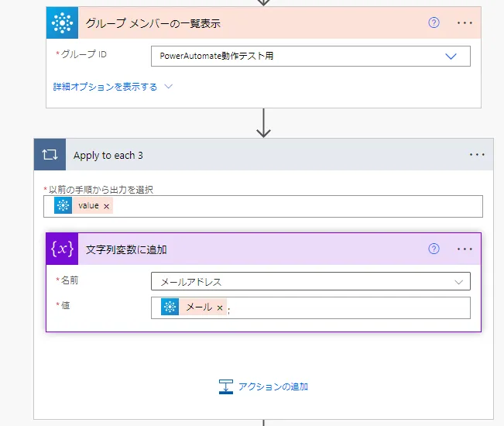Click the Apply to each 3 loop icon
This screenshot has width=504, height=426.
pos(50,155)
